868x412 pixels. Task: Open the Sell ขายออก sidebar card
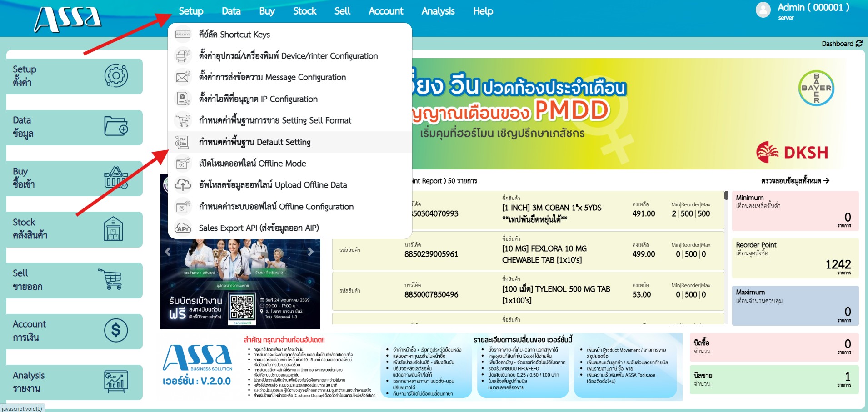pos(75,280)
